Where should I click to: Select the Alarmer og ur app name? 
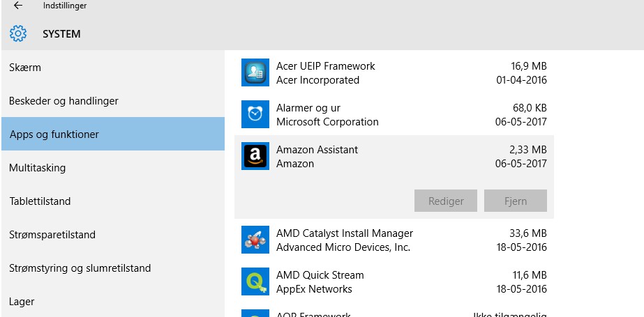(x=308, y=108)
